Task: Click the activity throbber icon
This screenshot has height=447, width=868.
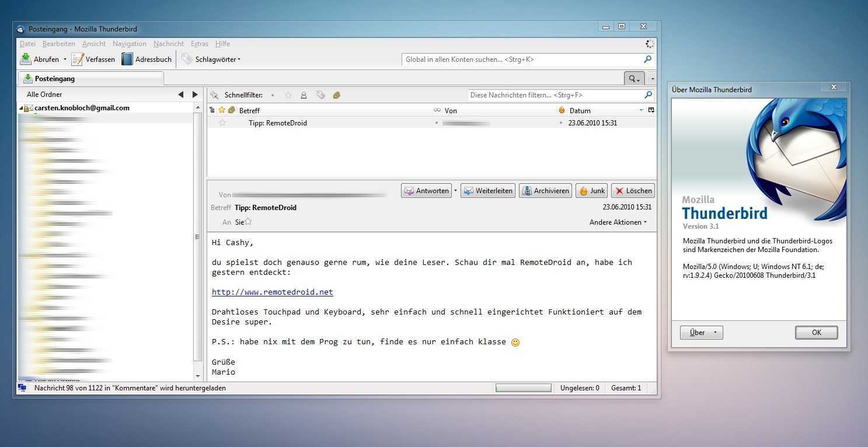Action: pos(650,44)
